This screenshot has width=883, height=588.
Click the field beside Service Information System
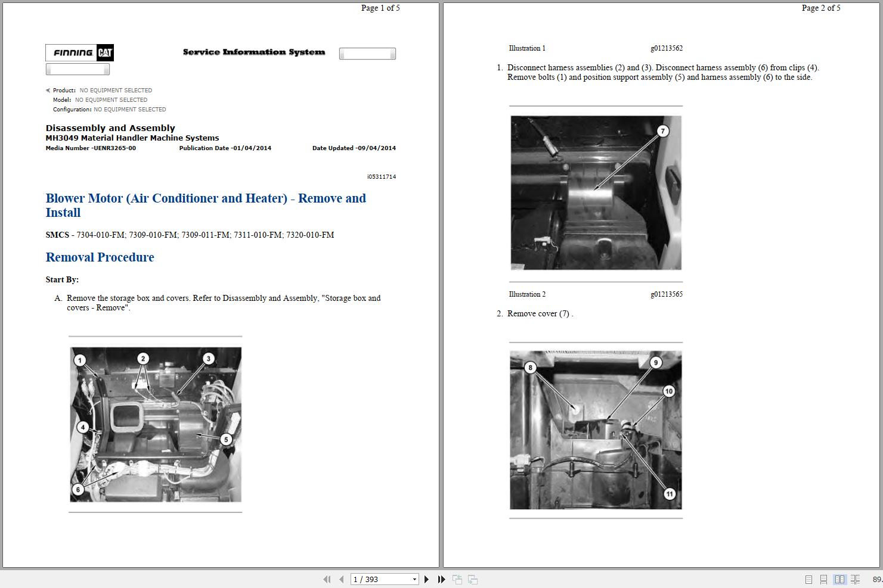click(x=367, y=54)
